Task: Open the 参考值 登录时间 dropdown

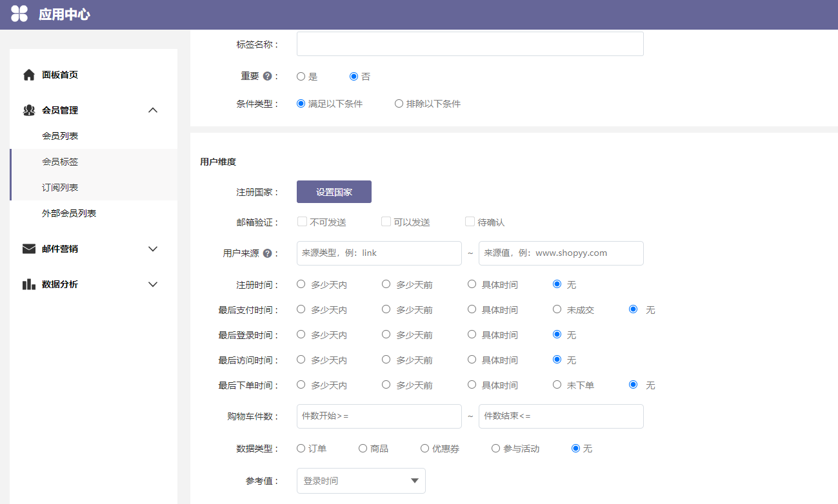Action: tap(361, 481)
